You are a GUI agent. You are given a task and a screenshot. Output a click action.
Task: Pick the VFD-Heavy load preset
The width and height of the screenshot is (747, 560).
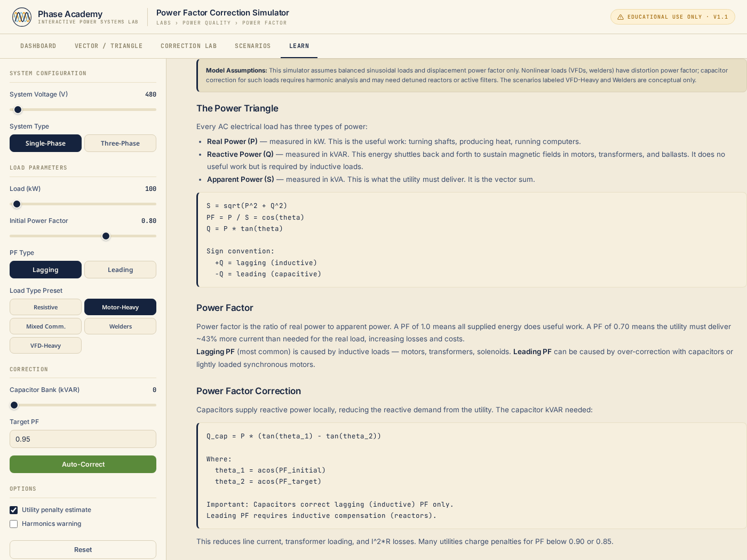[45, 346]
